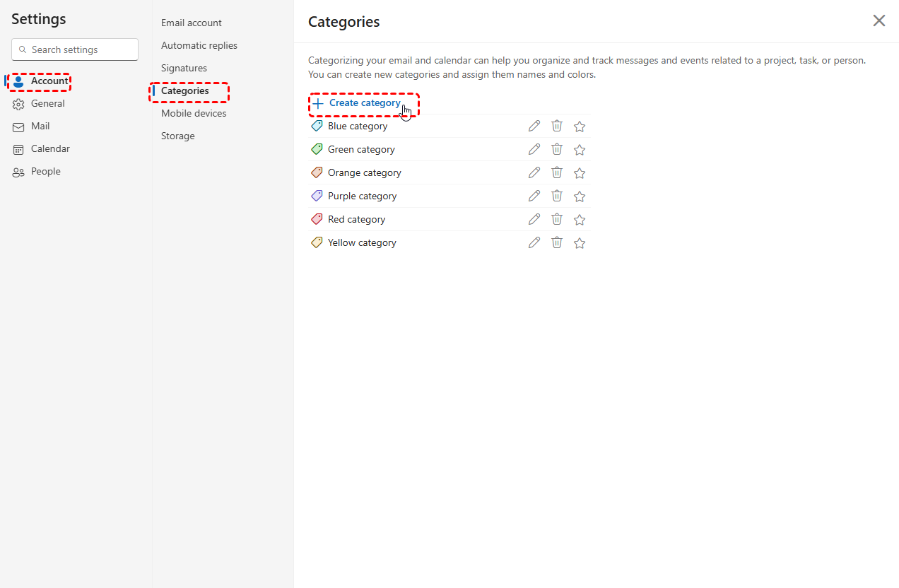The height and width of the screenshot is (588, 899).
Task: Click the pencil icon for Orange category
Action: pos(534,172)
